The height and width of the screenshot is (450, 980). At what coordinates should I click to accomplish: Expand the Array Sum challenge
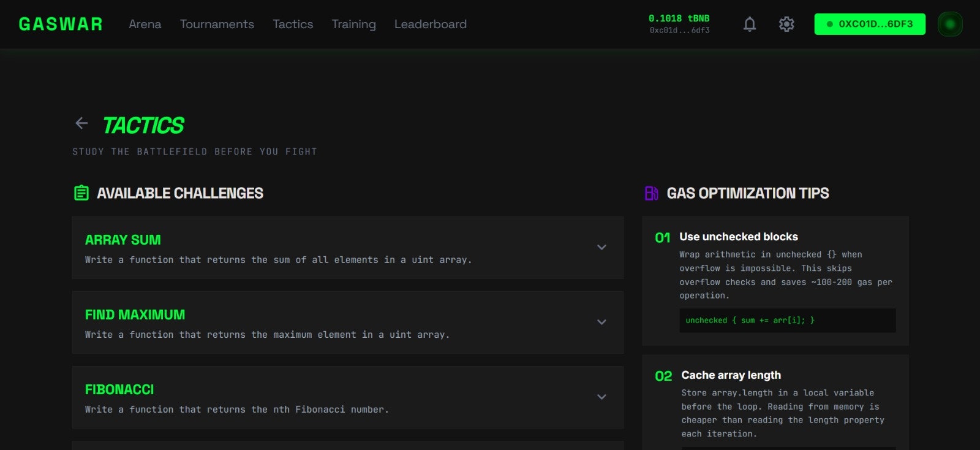[601, 247]
